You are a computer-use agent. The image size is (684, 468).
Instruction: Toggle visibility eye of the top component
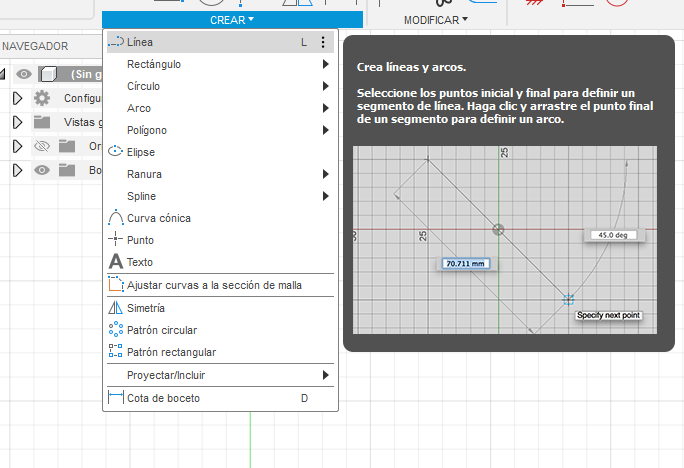24,74
